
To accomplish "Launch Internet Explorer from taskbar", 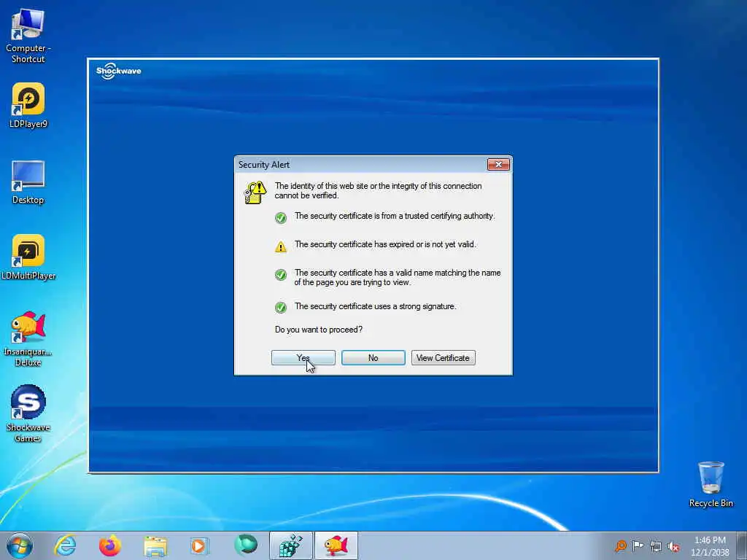I will [65, 545].
